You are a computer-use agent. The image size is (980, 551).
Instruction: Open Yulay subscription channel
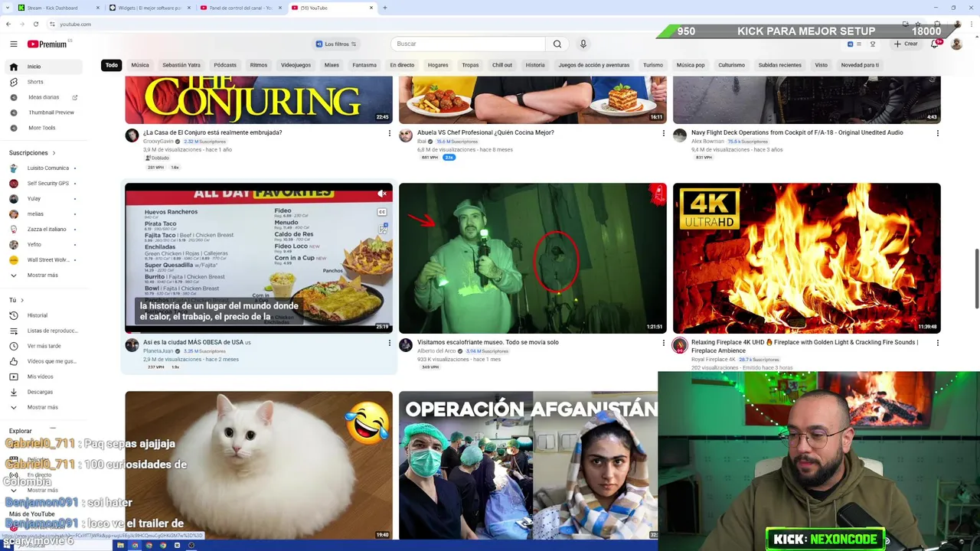click(x=44, y=198)
